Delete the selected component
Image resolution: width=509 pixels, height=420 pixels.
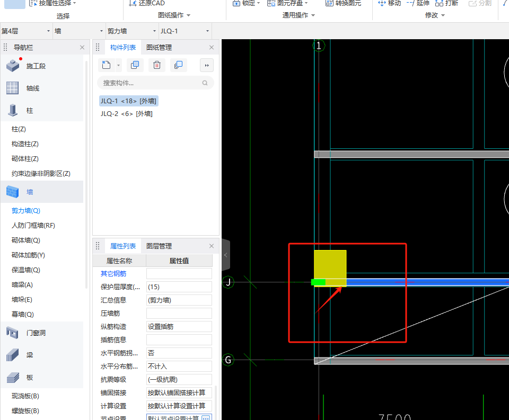point(157,65)
